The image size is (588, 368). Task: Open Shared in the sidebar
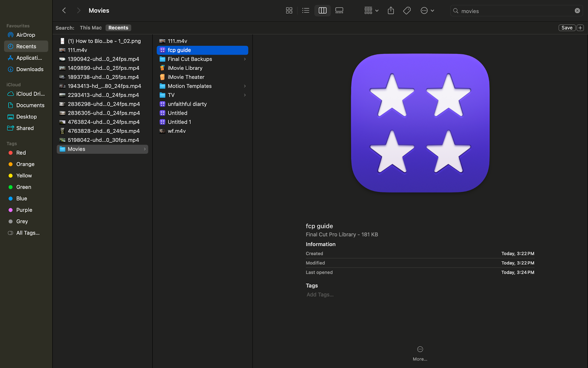click(x=26, y=128)
